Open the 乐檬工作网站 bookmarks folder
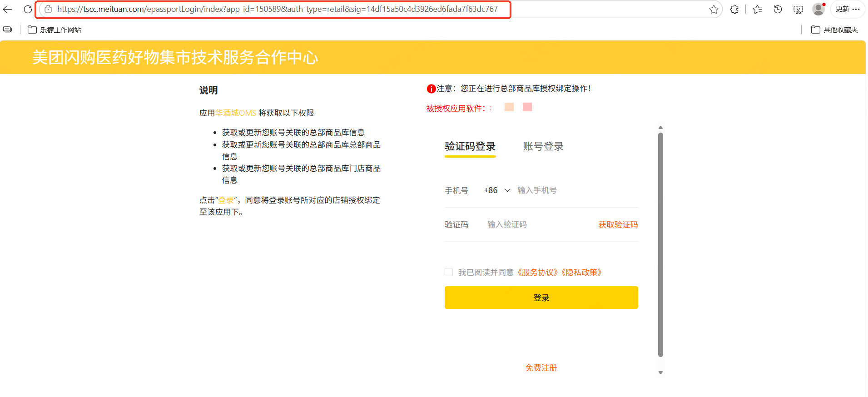This screenshot has width=868, height=397. pos(55,30)
